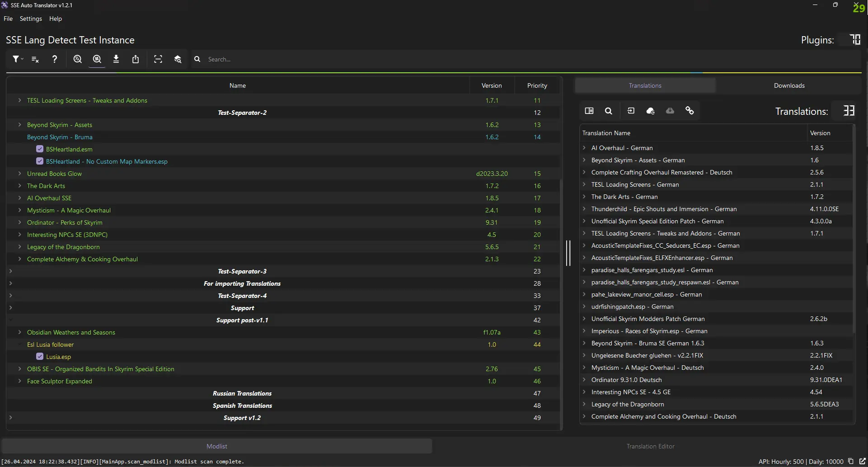Click the import translation arrow-box icon
Viewport: 868px width, 467px height.
(x=631, y=111)
